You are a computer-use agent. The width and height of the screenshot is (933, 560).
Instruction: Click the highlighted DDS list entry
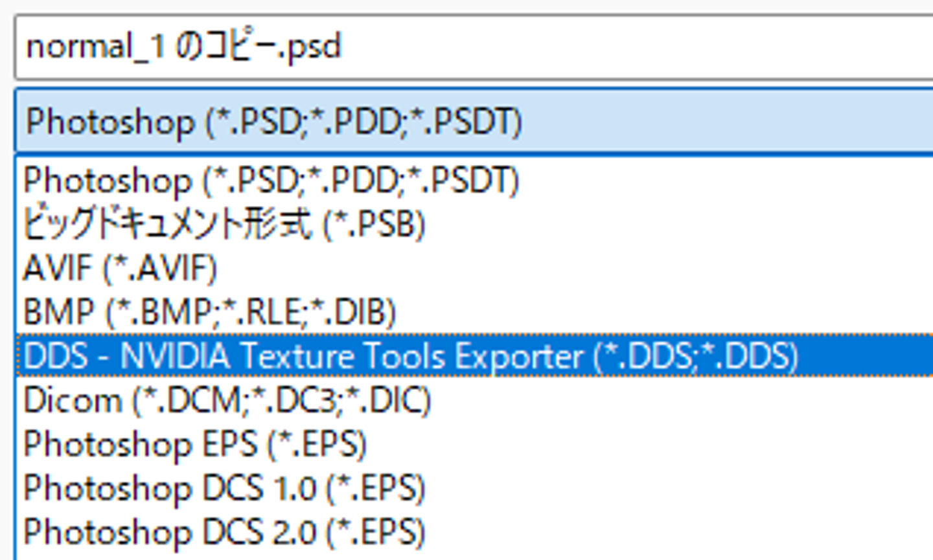(411, 357)
